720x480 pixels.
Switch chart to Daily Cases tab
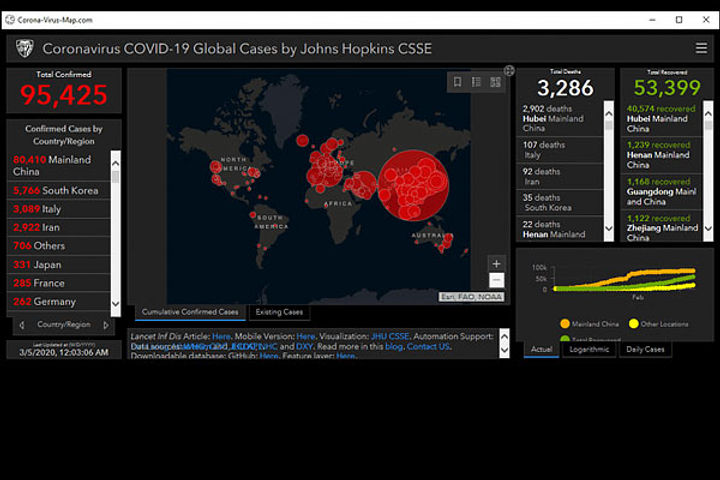(x=645, y=350)
